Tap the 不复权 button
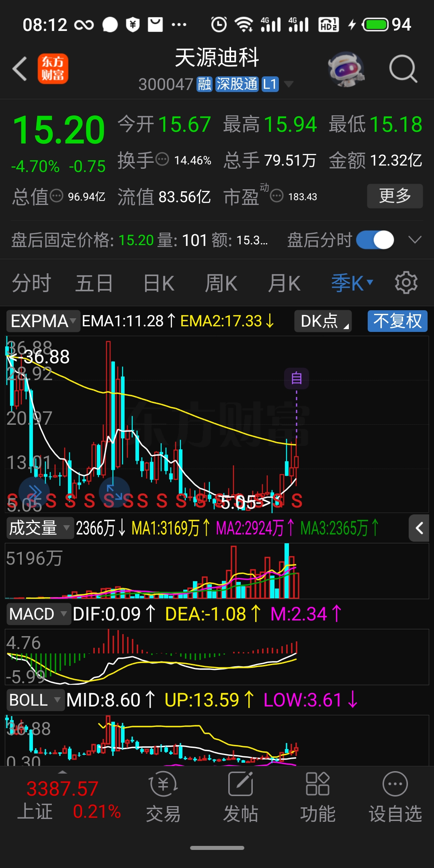 [397, 321]
